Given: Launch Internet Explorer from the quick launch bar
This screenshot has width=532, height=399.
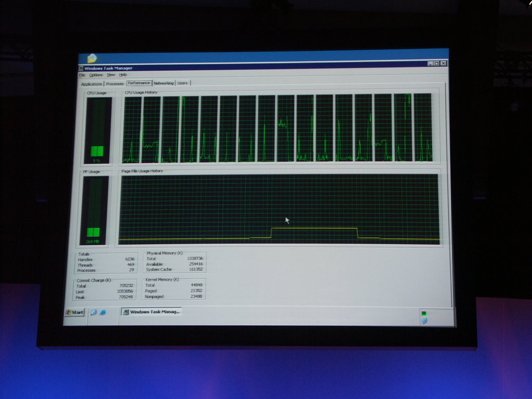Looking at the screenshot, I should [x=102, y=312].
